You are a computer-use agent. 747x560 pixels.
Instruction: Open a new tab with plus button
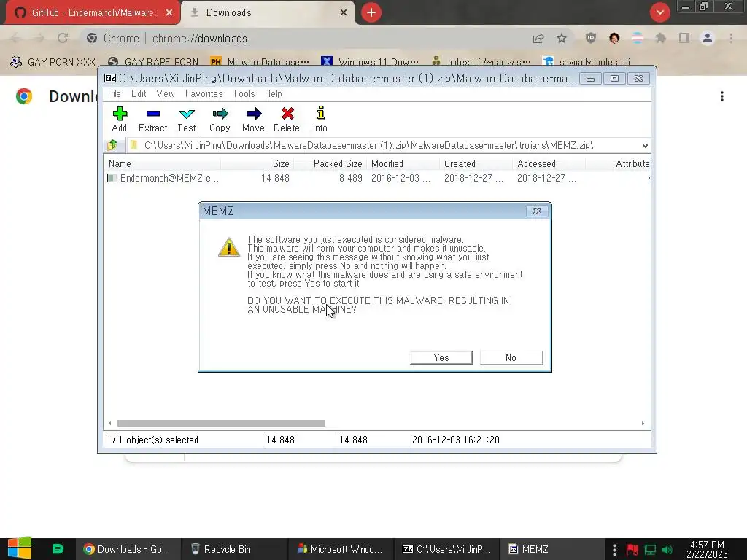pyautogui.click(x=371, y=12)
